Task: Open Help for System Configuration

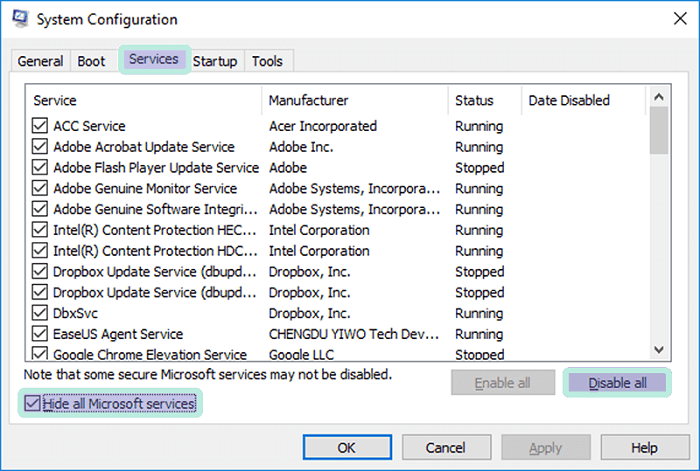Action: (x=644, y=448)
